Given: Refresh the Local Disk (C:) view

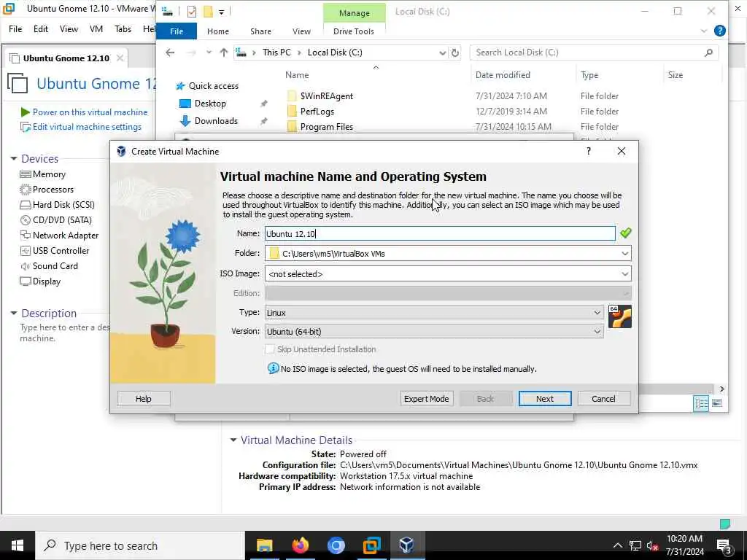Looking at the screenshot, I should coord(455,52).
